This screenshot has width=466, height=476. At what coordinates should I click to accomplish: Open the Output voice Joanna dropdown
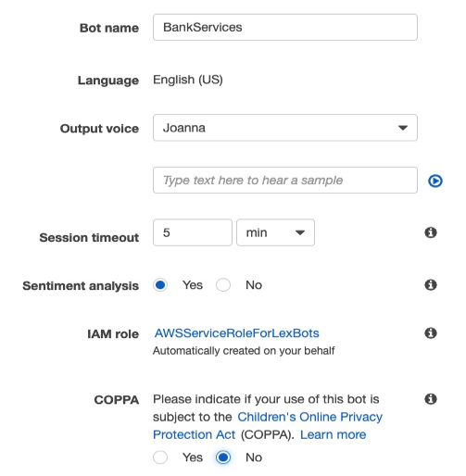pyautogui.click(x=285, y=128)
